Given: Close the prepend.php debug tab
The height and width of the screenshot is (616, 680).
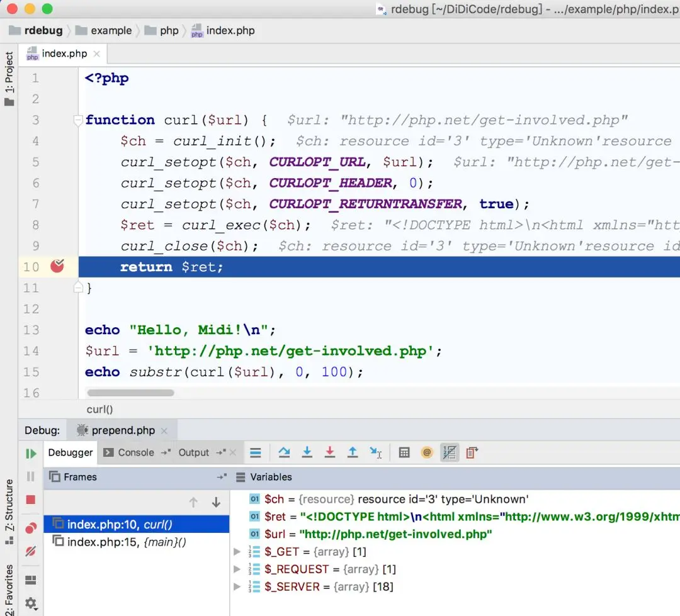Looking at the screenshot, I should (164, 430).
